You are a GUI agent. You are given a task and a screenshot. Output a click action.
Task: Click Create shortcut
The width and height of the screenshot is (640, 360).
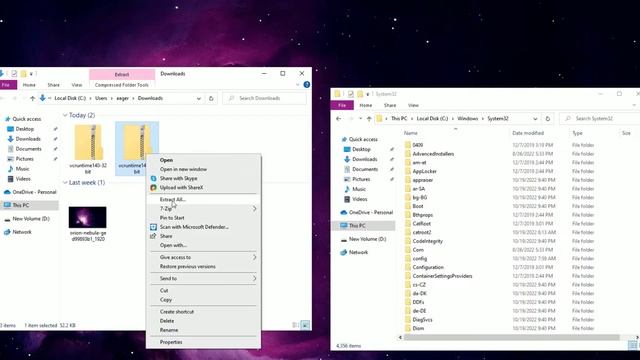pos(177,312)
